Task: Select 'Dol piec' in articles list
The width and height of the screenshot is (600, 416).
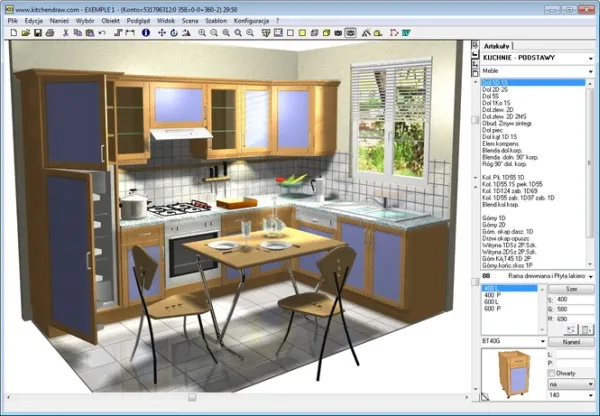Action: [492, 130]
